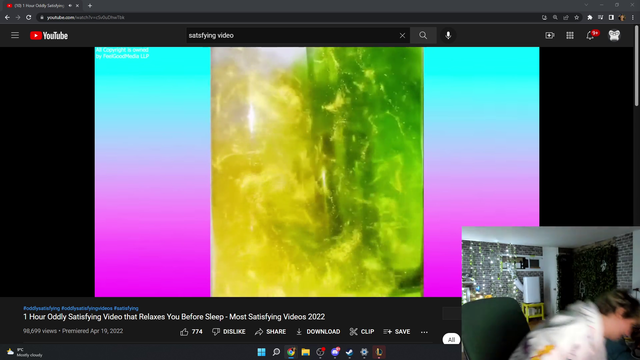Open the #oddlysatisfying hashtag link
Viewport: 640px width, 360px height.
point(42,308)
